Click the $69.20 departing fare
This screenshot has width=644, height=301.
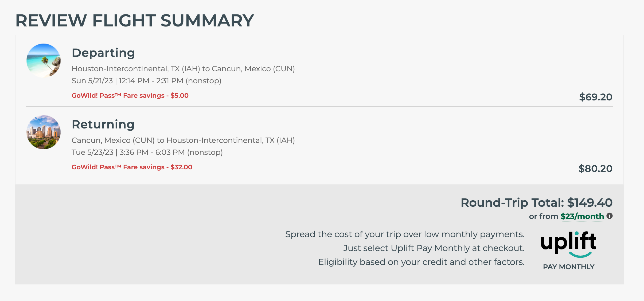point(596,97)
